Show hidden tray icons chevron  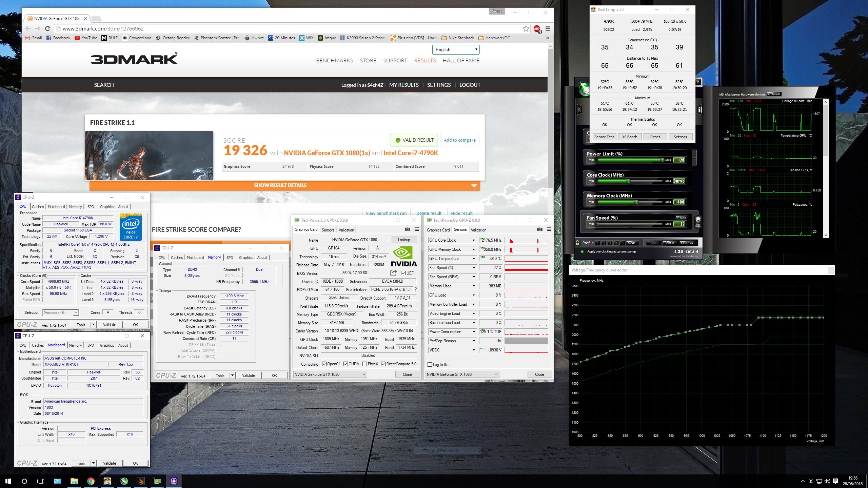(x=803, y=481)
